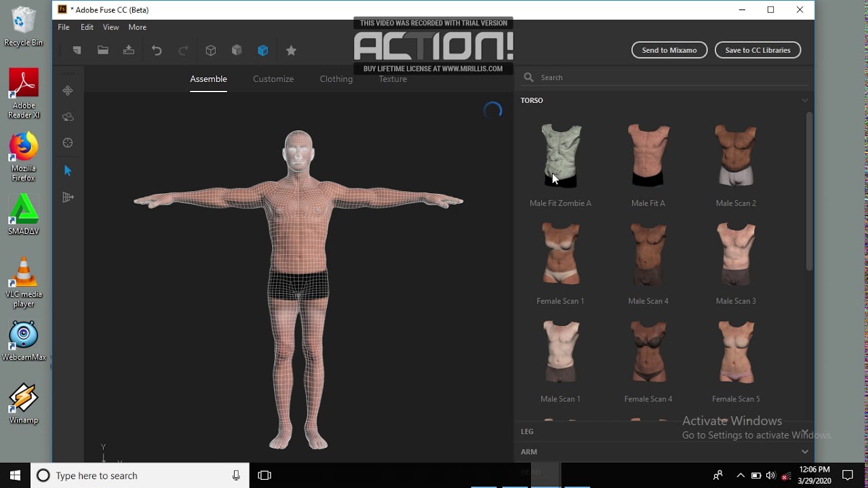
Task: Open Task View on the taskbar
Action: (264, 475)
